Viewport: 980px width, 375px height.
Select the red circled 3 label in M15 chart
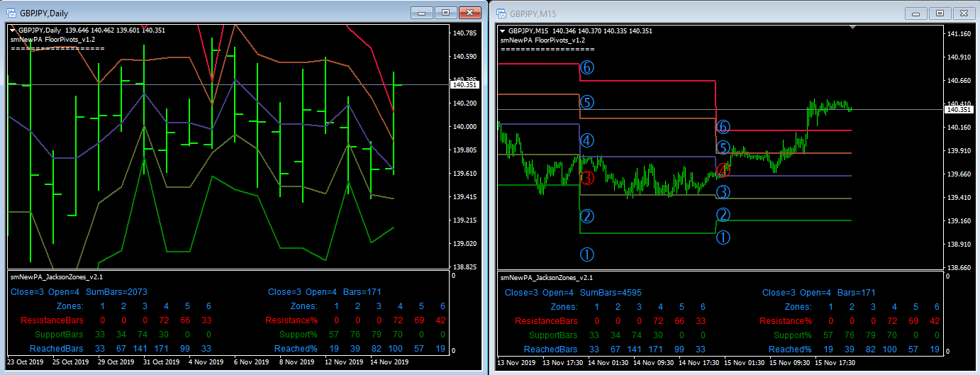tap(586, 178)
